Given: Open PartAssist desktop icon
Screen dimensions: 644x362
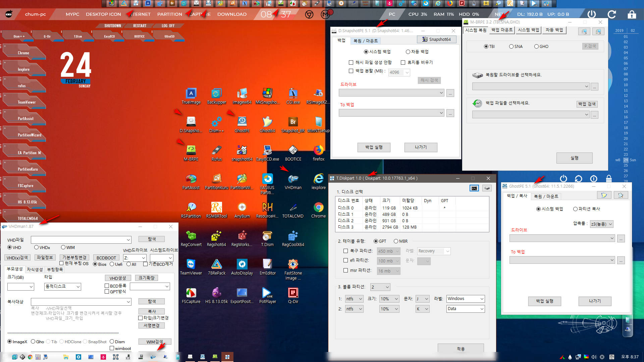Looking at the screenshot, I should pos(191,182).
